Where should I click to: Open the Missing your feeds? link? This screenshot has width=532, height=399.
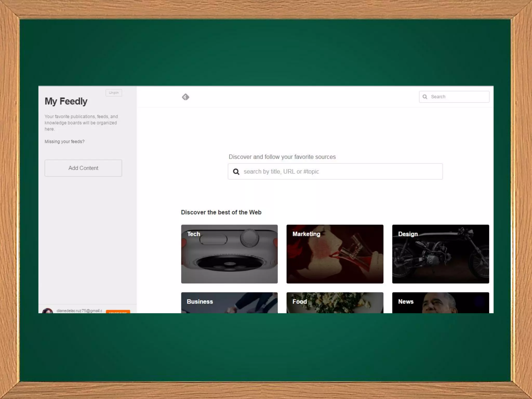point(64,142)
